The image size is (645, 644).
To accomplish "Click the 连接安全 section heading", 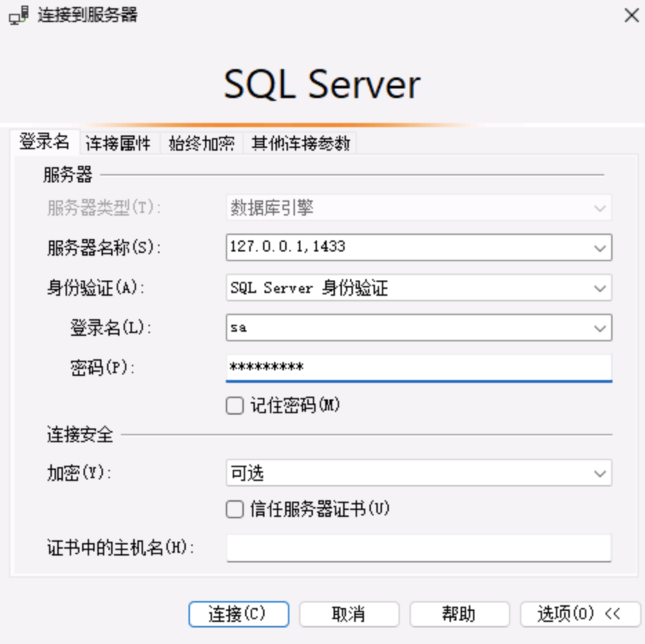I will (x=80, y=435).
